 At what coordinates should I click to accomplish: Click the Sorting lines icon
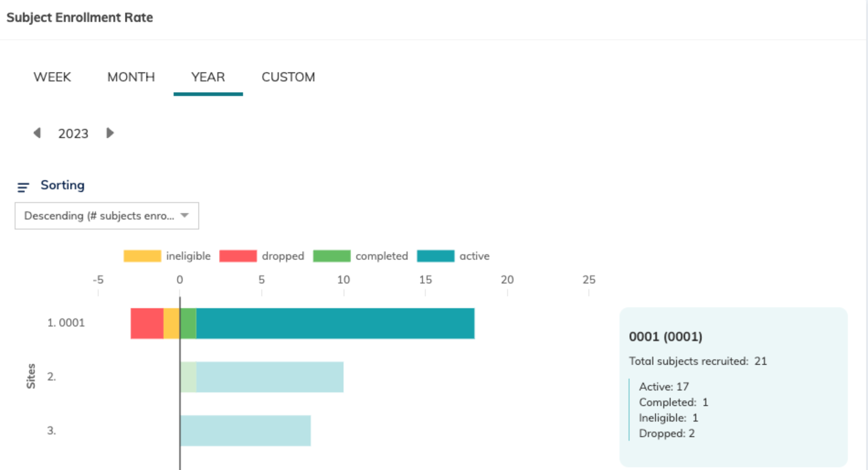23,187
